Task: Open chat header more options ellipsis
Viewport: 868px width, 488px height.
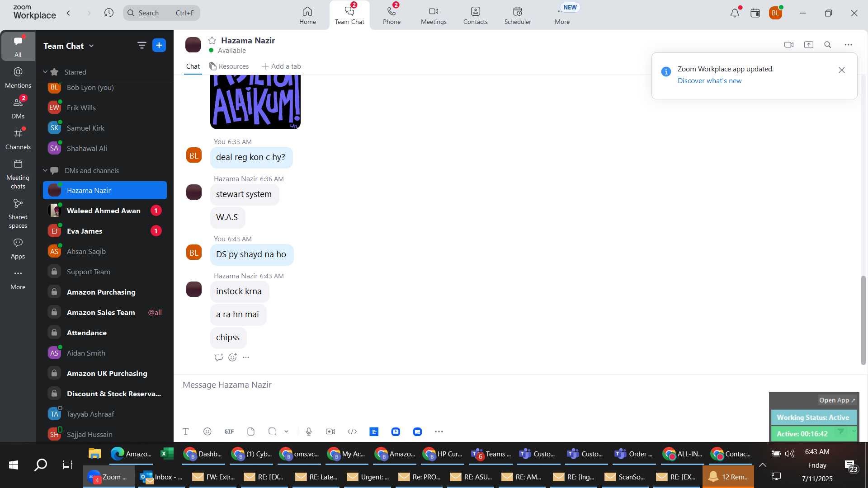Action: coord(849,45)
